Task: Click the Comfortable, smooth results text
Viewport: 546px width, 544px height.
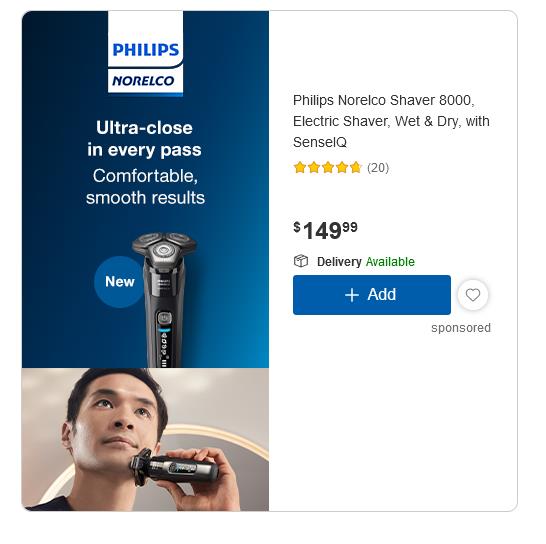Action: coord(145,186)
